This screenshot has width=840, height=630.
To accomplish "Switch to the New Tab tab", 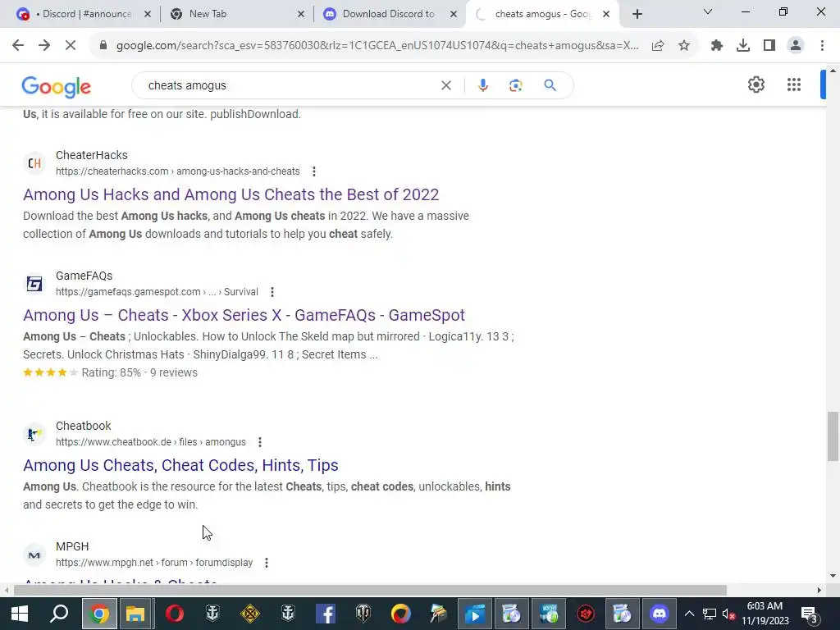I will pos(208,14).
